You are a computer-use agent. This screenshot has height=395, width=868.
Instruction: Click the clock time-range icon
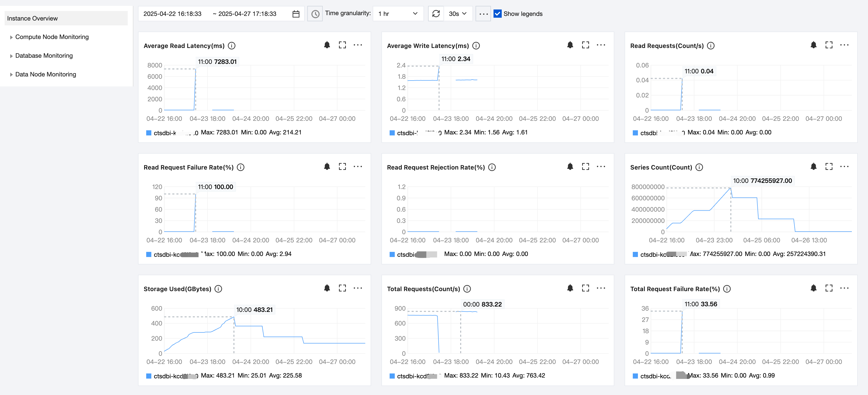point(315,14)
